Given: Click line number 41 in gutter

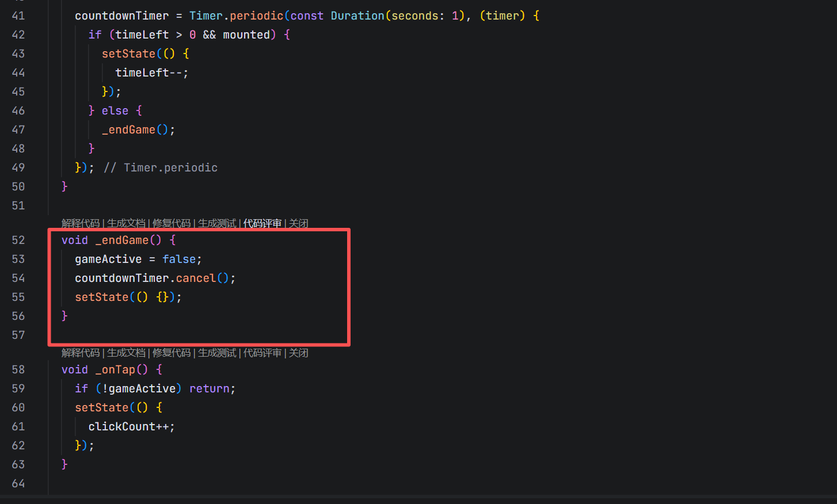Looking at the screenshot, I should pos(18,16).
